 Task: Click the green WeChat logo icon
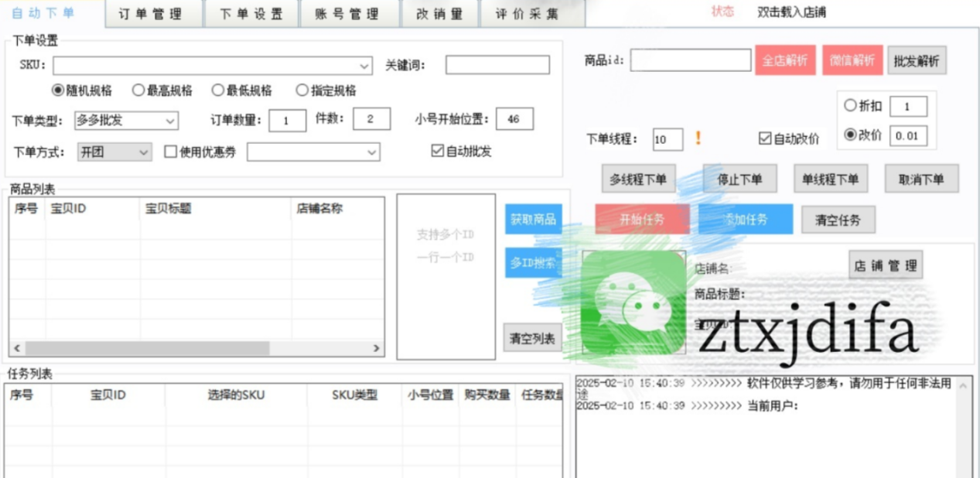tap(633, 304)
